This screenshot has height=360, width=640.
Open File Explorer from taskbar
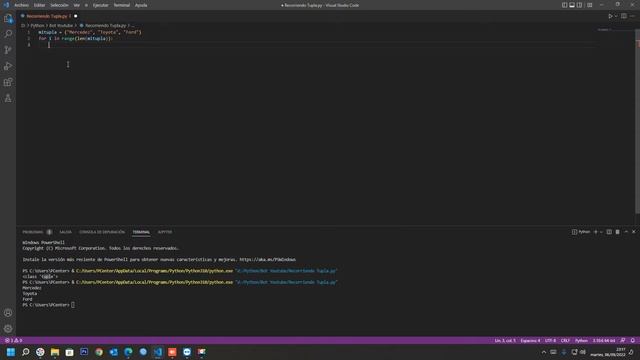pos(55,352)
